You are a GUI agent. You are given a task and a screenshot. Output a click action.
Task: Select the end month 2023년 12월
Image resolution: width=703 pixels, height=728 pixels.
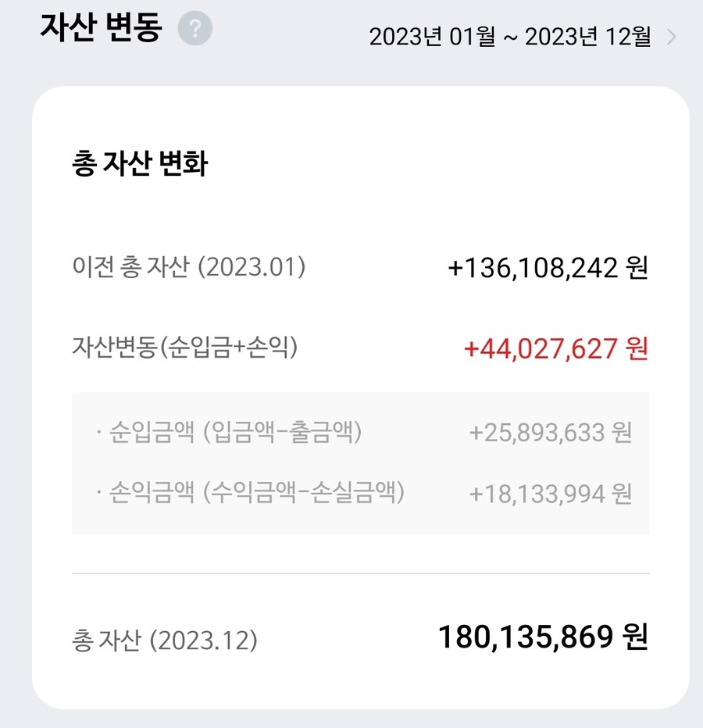click(x=588, y=37)
